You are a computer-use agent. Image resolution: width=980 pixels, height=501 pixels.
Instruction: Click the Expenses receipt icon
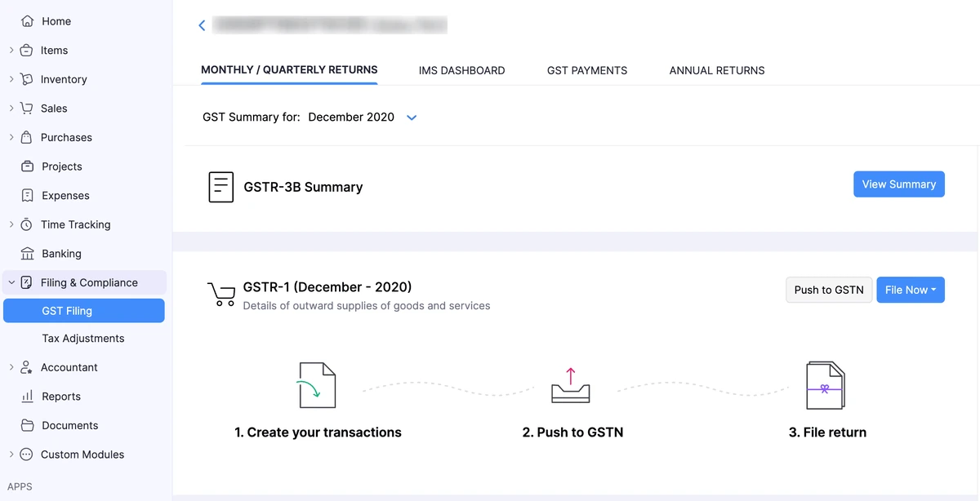pos(27,196)
